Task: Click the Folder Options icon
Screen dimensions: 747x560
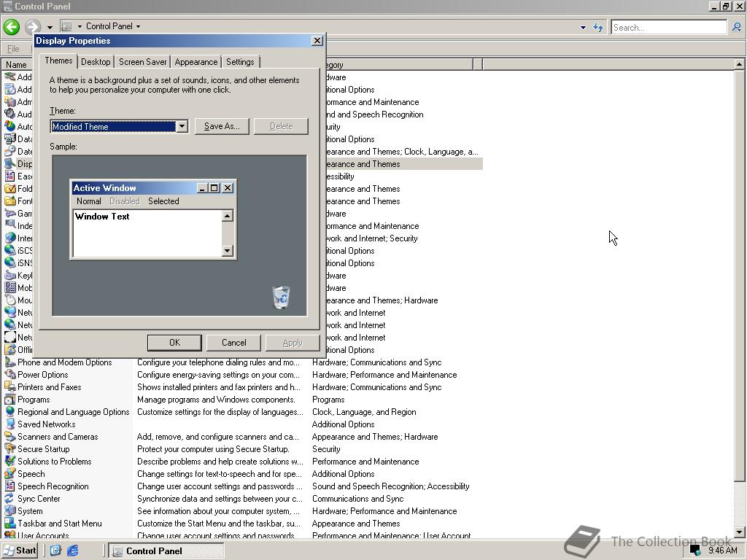Action: coord(9,189)
